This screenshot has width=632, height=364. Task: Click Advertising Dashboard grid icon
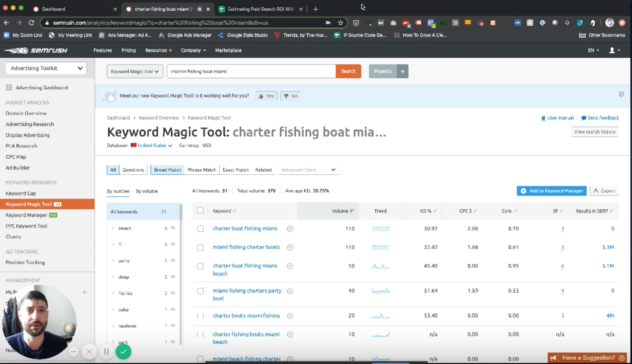point(9,88)
